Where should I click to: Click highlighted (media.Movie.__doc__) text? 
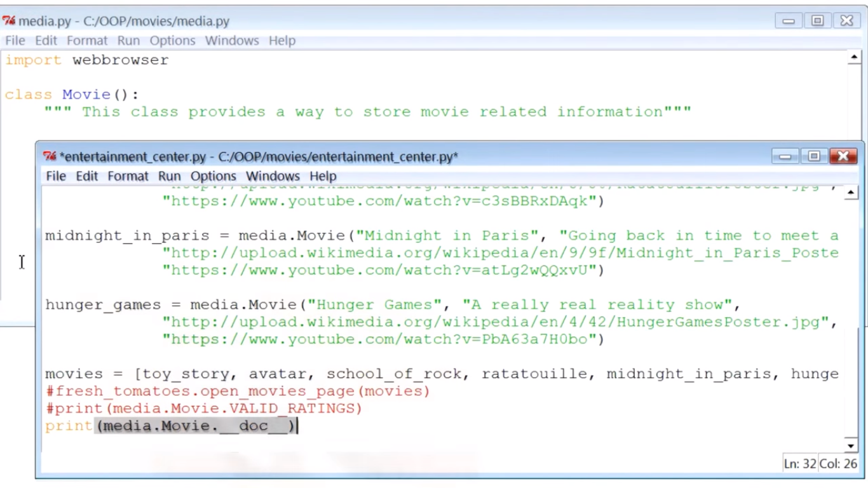pyautogui.click(x=195, y=426)
